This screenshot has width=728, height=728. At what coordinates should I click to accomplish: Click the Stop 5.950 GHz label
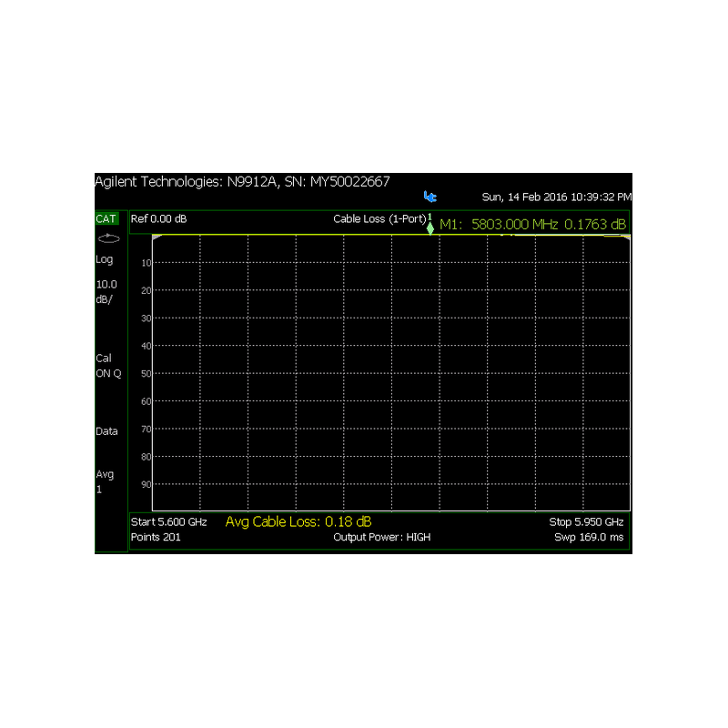[x=586, y=521]
